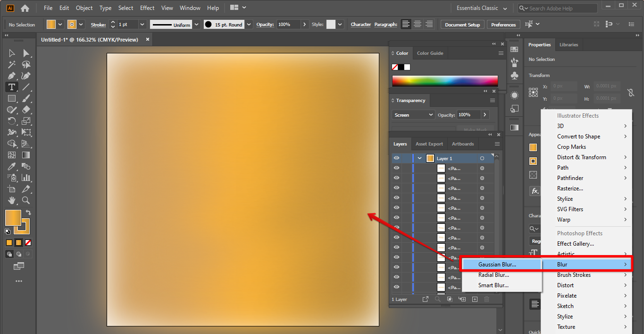This screenshot has height=334, width=644.
Task: Select the Magic Wand tool
Action: pos(12,64)
